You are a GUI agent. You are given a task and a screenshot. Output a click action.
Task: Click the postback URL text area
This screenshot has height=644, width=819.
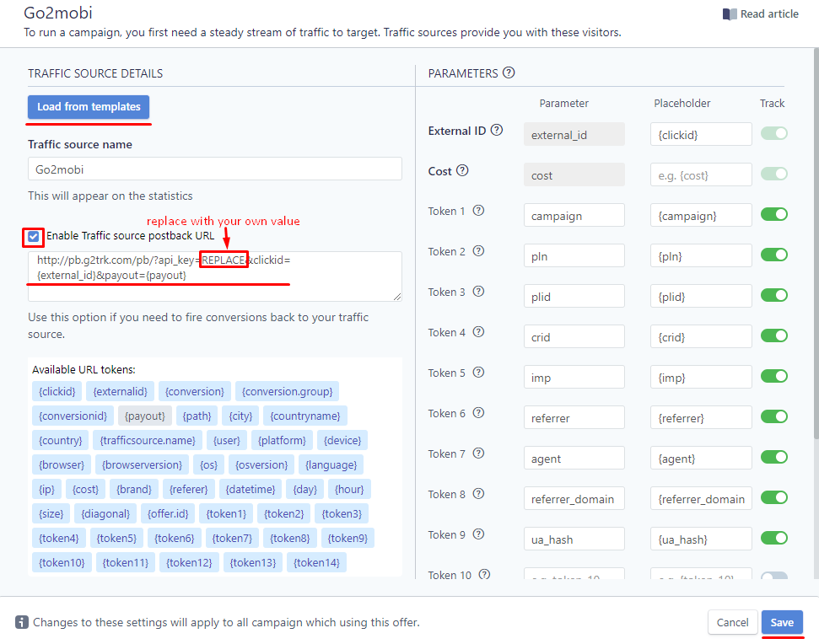pyautogui.click(x=215, y=276)
